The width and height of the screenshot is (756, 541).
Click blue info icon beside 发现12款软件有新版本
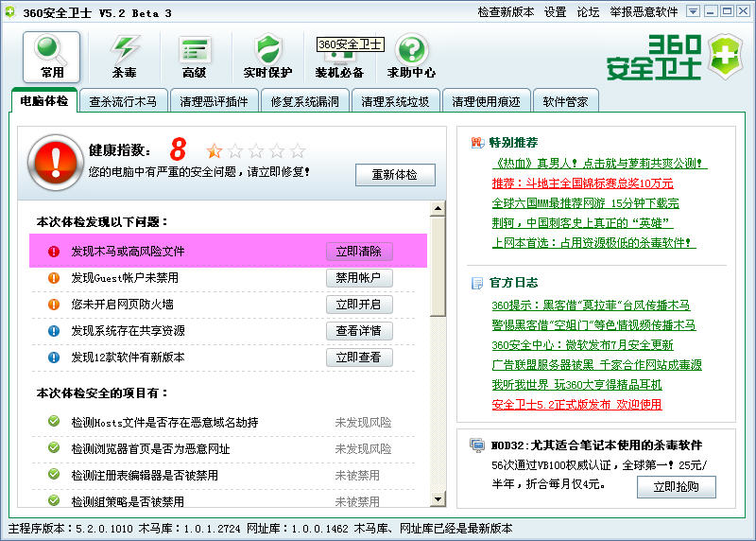coord(54,358)
